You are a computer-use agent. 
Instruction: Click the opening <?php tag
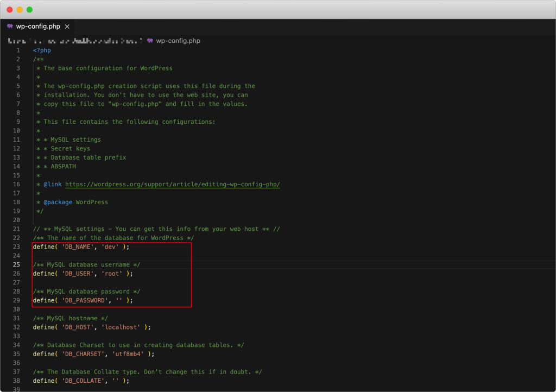coord(42,50)
